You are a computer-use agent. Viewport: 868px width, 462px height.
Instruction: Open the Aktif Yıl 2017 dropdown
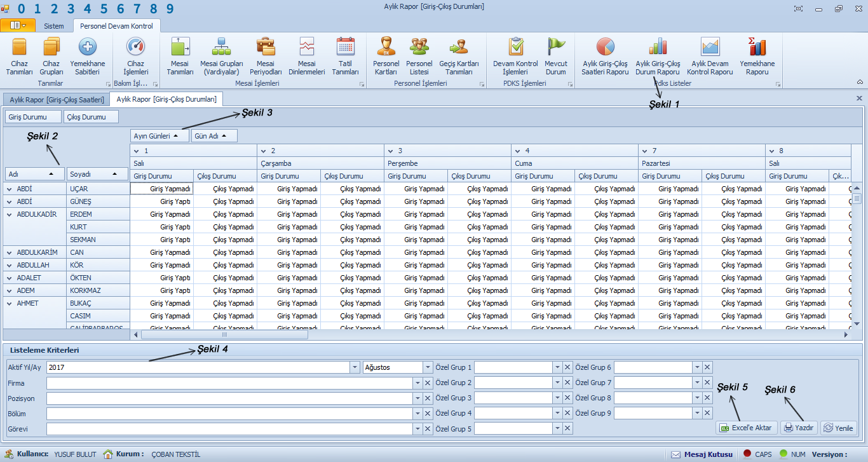pos(355,367)
